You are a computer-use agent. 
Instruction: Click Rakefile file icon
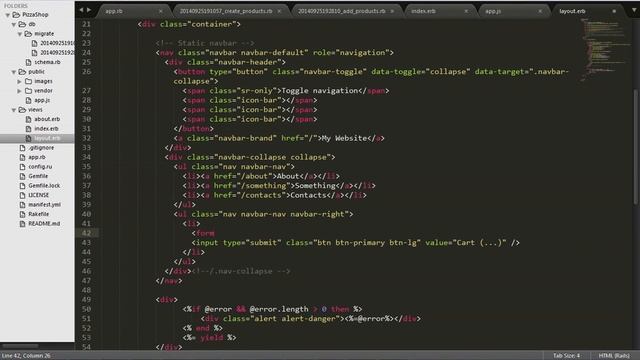point(22,214)
